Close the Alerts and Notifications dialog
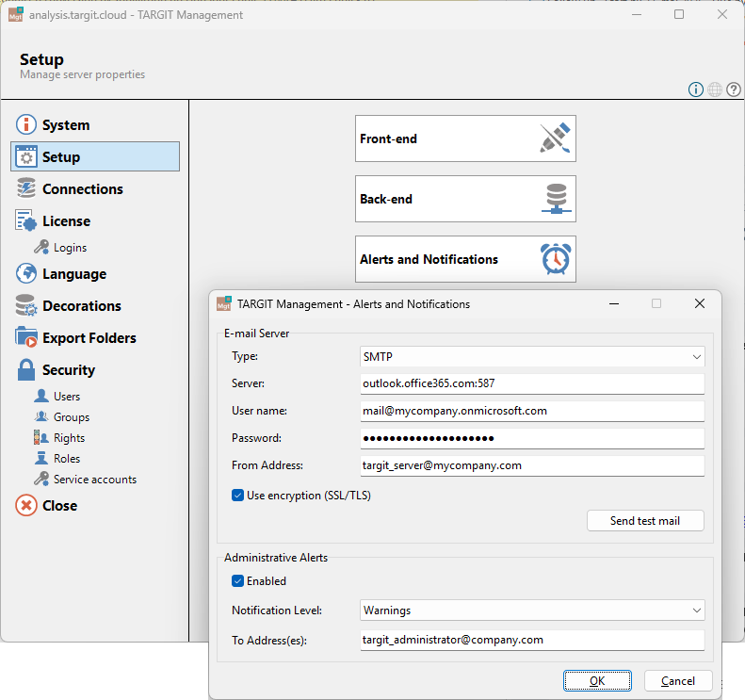Viewport: 745px width, 700px height. (700, 303)
